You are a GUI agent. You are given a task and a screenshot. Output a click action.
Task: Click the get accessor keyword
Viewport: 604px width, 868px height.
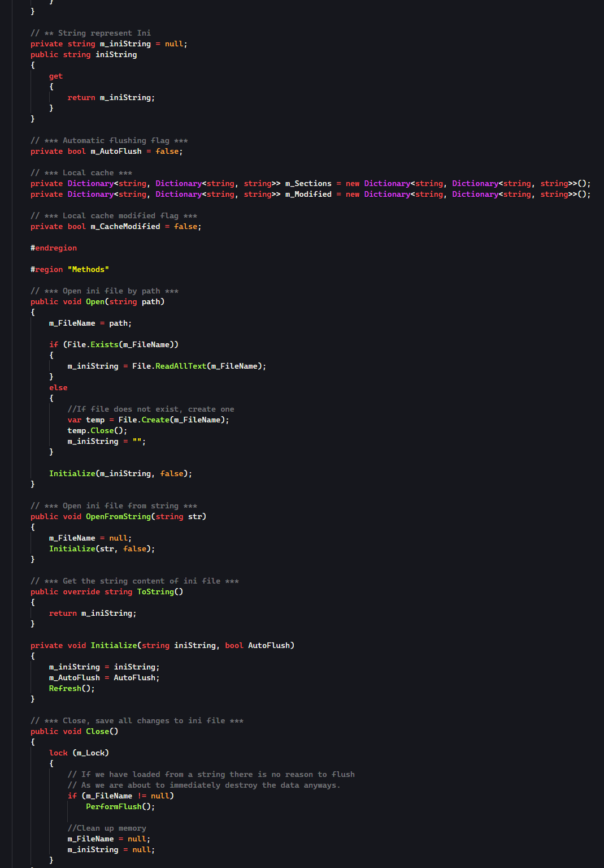pyautogui.click(x=56, y=76)
